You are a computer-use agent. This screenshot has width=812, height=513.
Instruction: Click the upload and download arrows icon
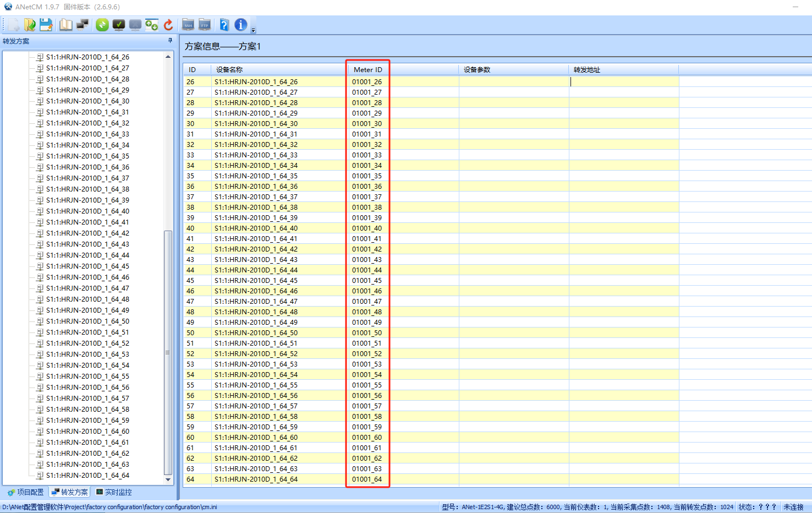tap(151, 25)
